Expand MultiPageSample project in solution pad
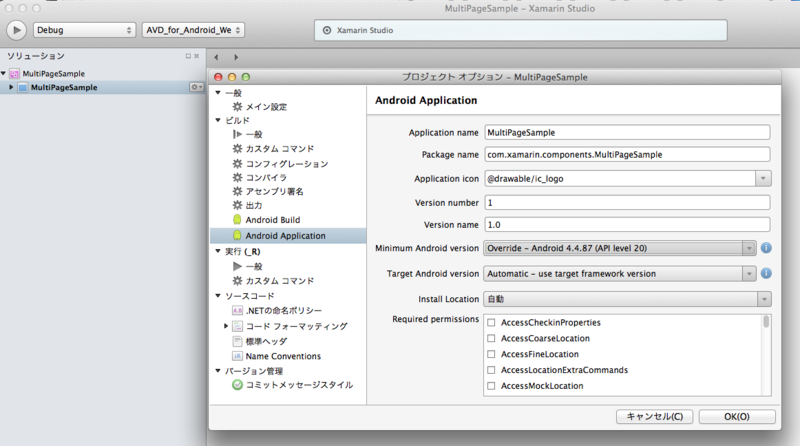800x446 pixels. pyautogui.click(x=11, y=88)
